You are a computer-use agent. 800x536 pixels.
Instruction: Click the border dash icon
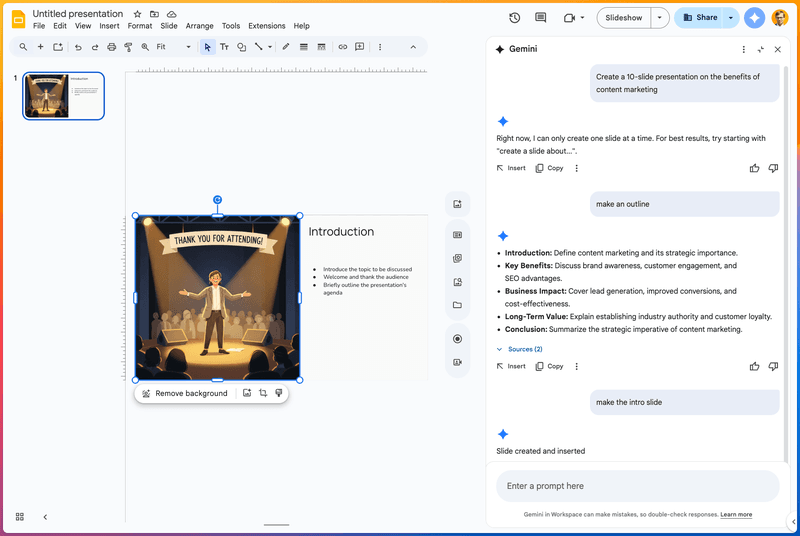click(x=321, y=47)
